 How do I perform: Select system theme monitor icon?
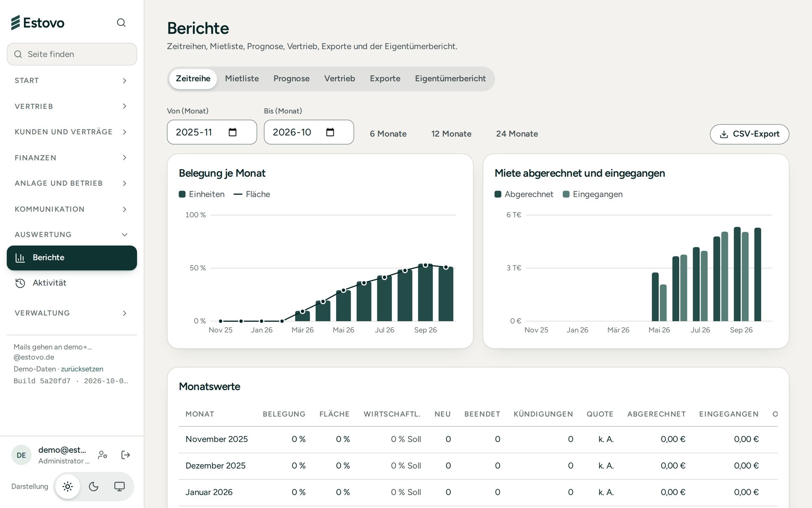click(x=119, y=486)
